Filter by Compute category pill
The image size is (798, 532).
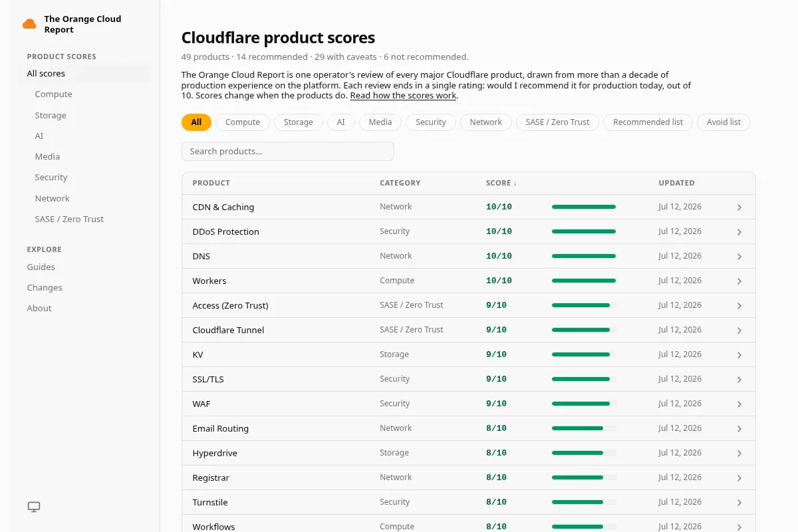point(243,122)
